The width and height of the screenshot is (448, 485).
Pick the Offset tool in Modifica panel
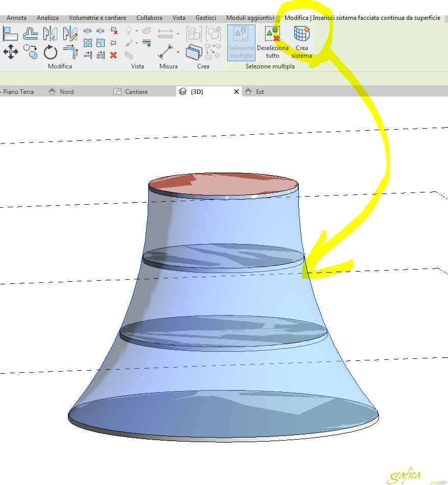click(x=30, y=32)
